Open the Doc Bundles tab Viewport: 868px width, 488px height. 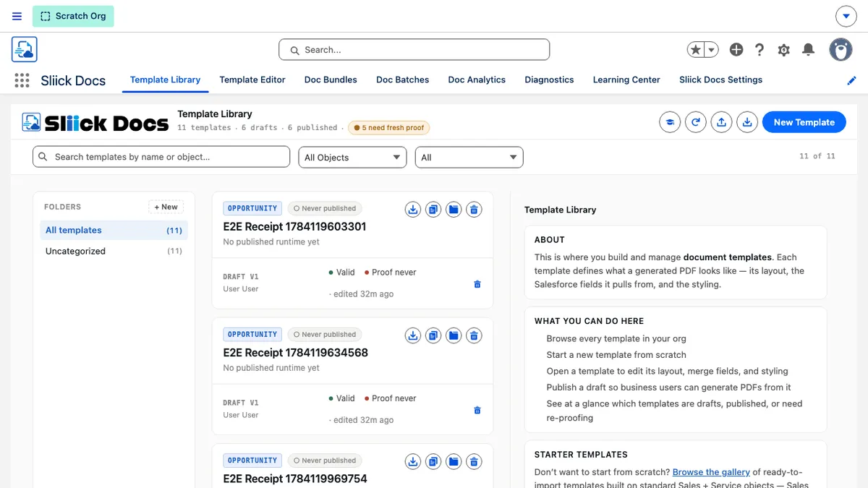pos(331,80)
